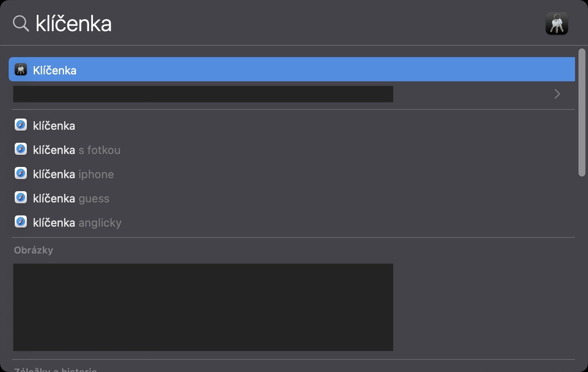Screen dimensions: 588x372
Task: Open the highlighted Klíčenka app result
Action: pos(55,70)
